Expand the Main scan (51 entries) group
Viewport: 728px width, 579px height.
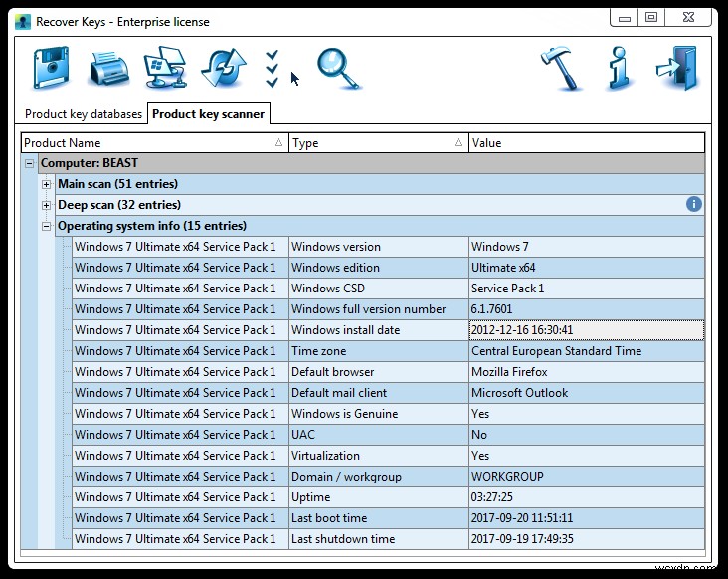(46, 184)
